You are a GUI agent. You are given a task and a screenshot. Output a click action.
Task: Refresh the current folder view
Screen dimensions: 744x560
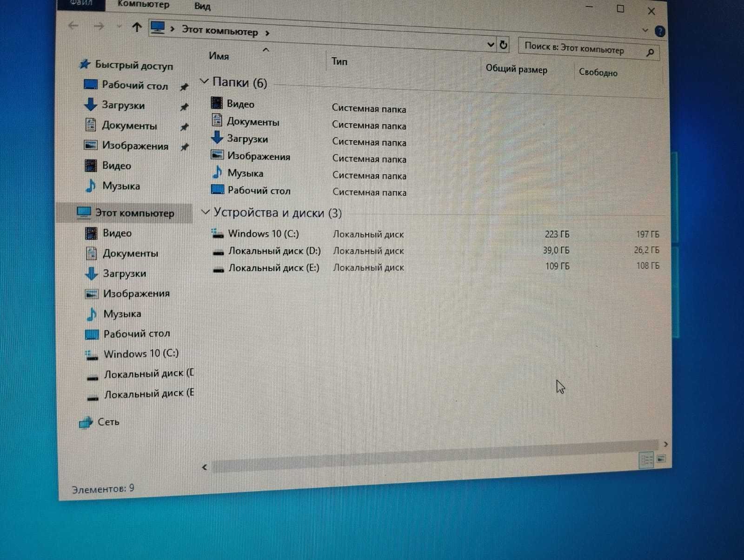[503, 45]
